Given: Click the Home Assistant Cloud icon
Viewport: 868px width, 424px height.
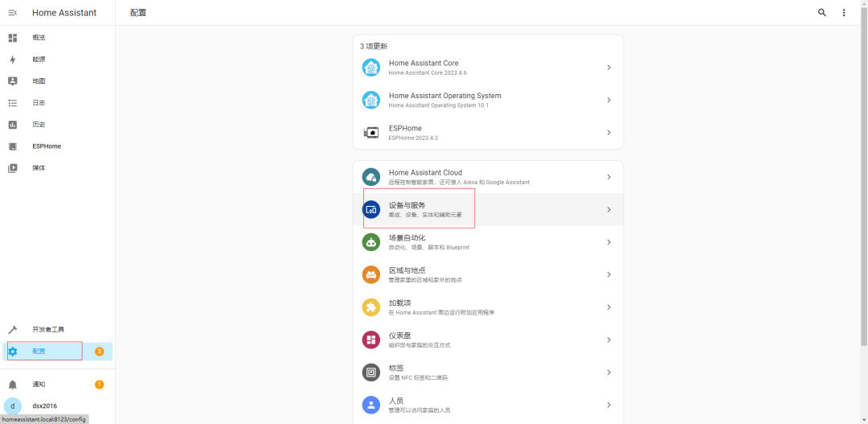Looking at the screenshot, I should (371, 177).
